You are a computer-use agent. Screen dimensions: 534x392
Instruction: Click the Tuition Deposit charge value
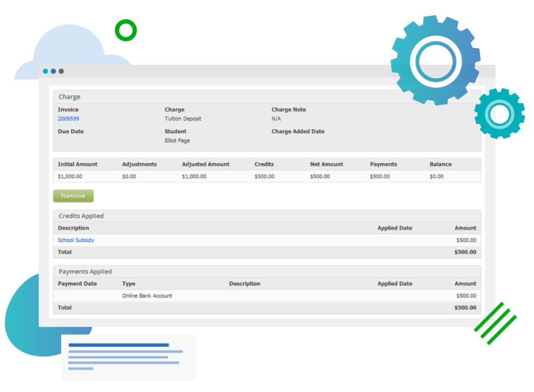point(183,119)
